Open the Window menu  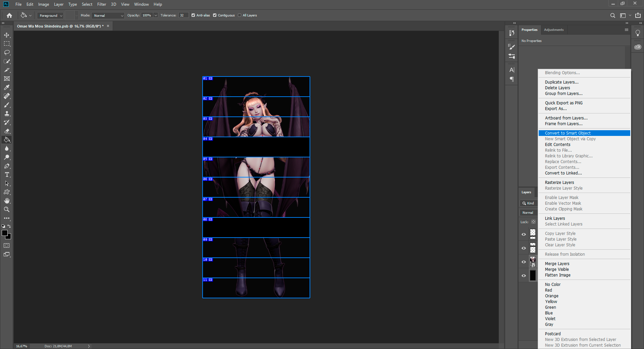pos(141,4)
